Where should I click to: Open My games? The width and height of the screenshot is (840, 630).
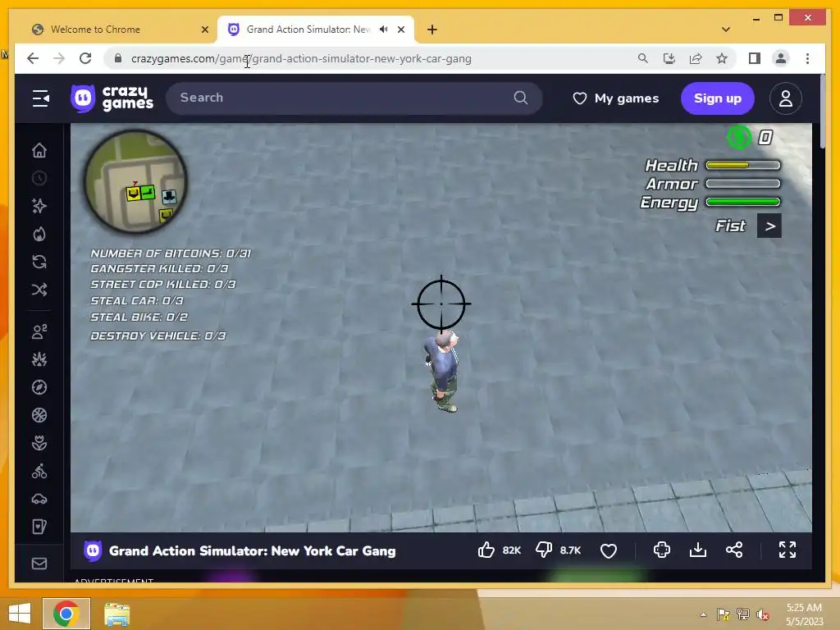point(616,98)
